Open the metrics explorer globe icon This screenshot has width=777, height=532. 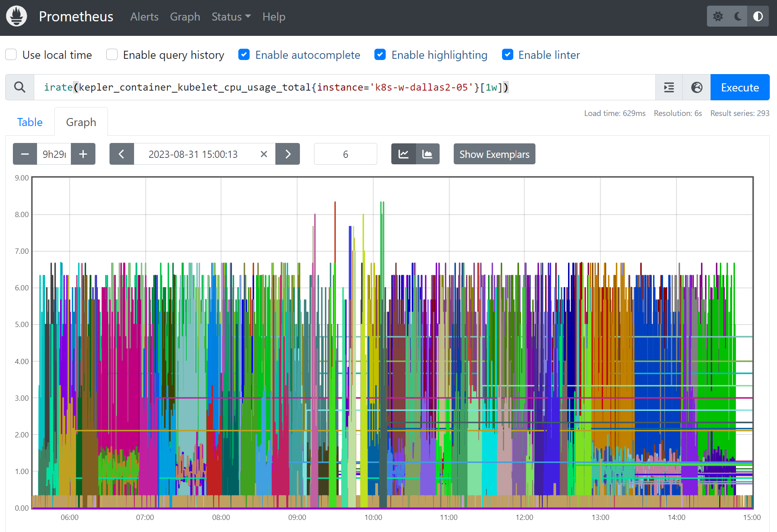696,87
